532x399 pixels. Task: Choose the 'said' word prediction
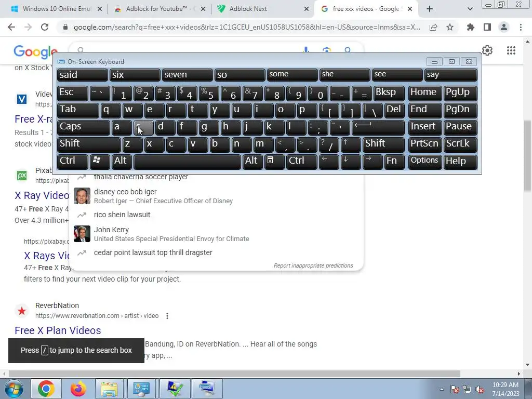(x=82, y=75)
